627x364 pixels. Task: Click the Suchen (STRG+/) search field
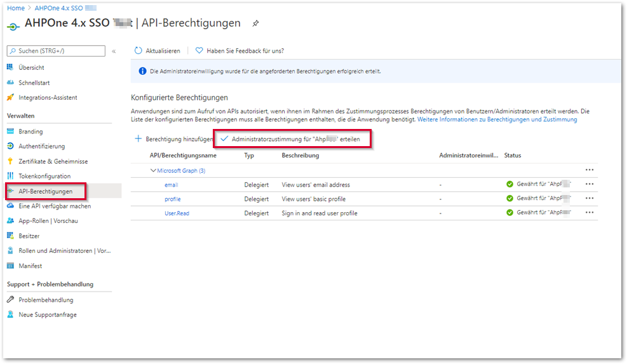pos(56,51)
